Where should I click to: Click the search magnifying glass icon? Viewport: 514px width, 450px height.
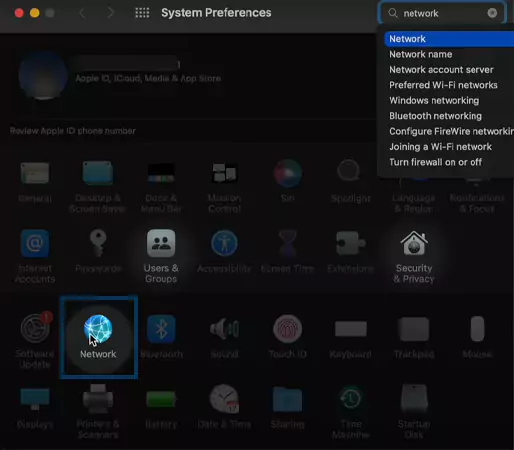pos(393,13)
